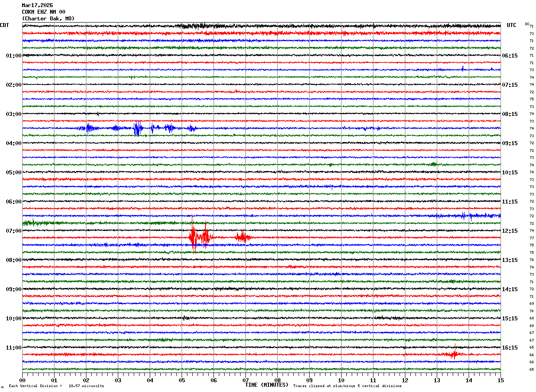Screen dimensions: 536x392
Task: Click the 16:15 UTC time label
Action: click(510, 348)
